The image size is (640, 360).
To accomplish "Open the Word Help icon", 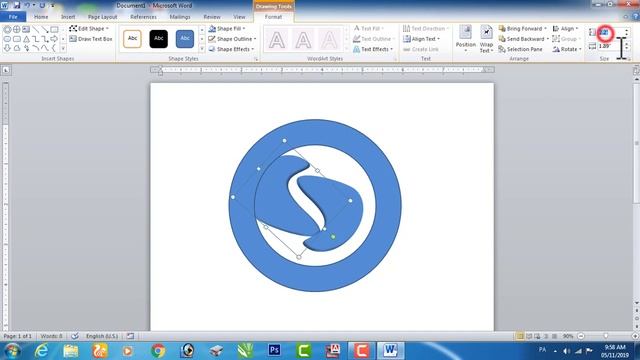I will (635, 17).
